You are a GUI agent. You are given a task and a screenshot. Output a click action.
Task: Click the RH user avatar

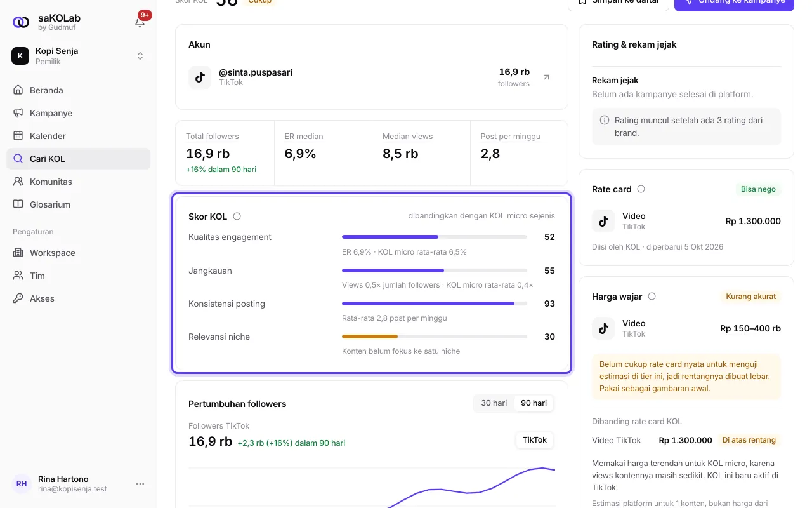22,484
